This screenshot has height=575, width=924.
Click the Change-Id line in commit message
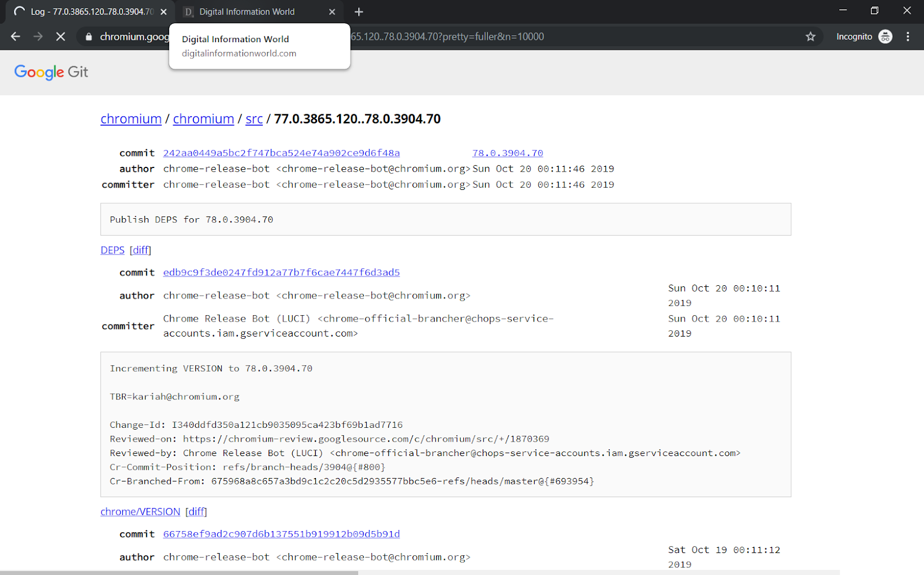256,425
